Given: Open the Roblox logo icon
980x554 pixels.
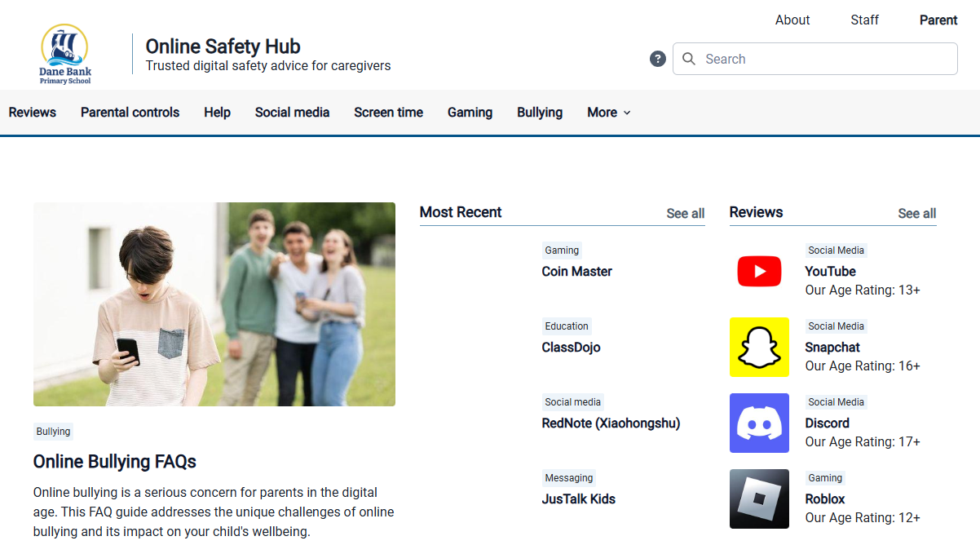Looking at the screenshot, I should click(759, 499).
